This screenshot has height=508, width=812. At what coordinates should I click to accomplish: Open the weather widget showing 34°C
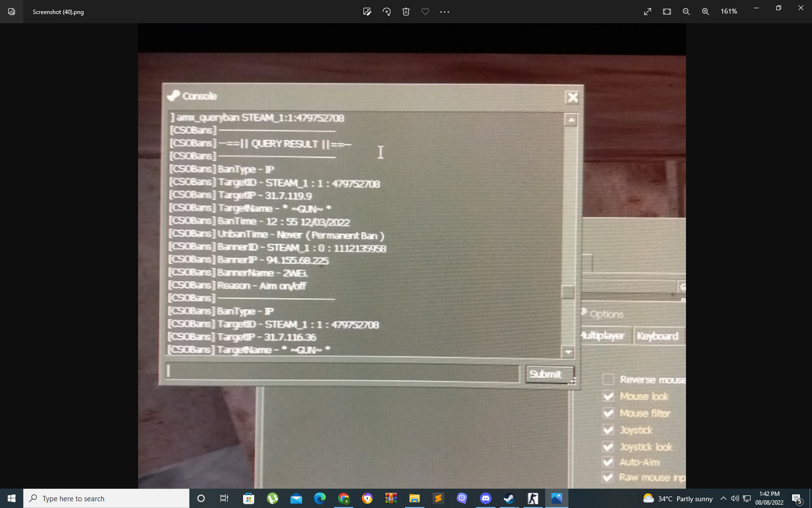click(678, 498)
